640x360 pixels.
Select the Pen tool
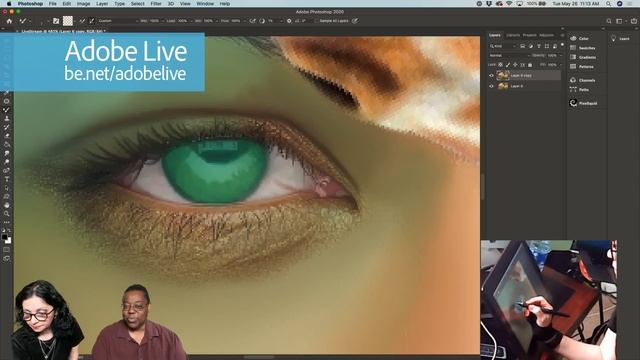coord(7,171)
